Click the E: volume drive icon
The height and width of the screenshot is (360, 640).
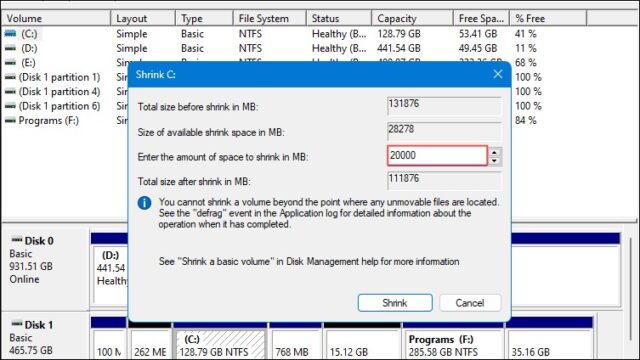pos(10,63)
